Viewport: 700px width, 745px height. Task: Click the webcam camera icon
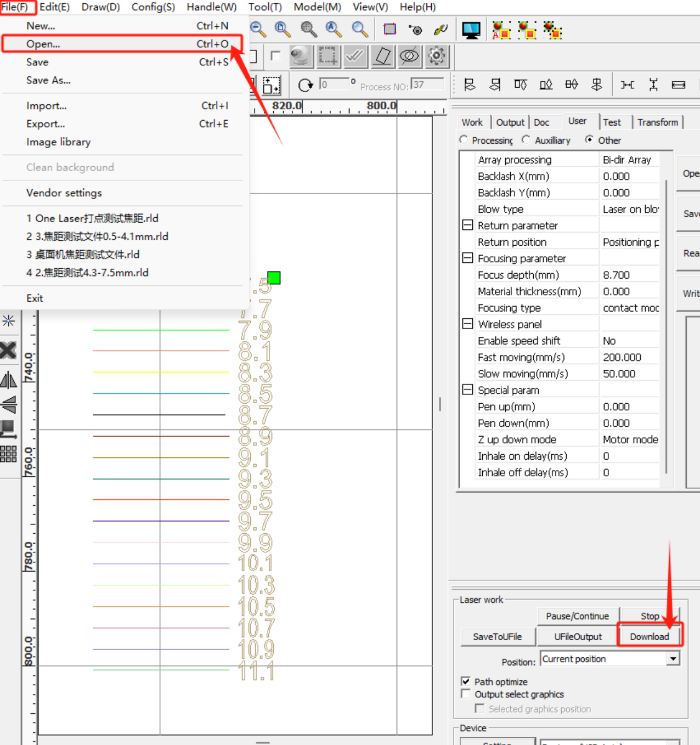tap(300, 56)
